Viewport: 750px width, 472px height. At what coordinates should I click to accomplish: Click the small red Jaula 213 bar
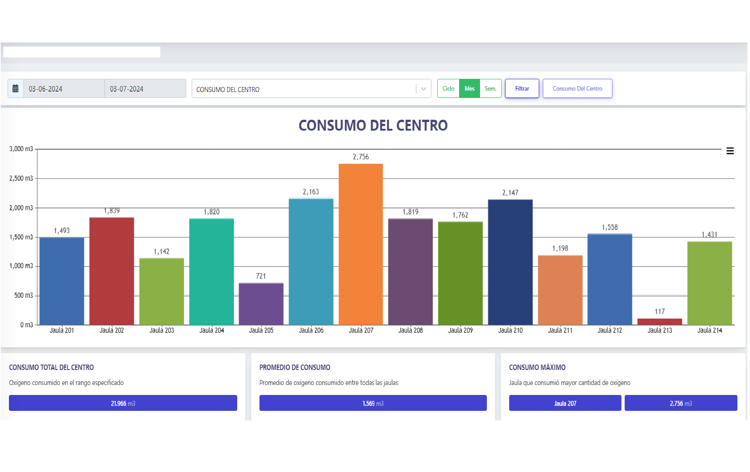[660, 322]
